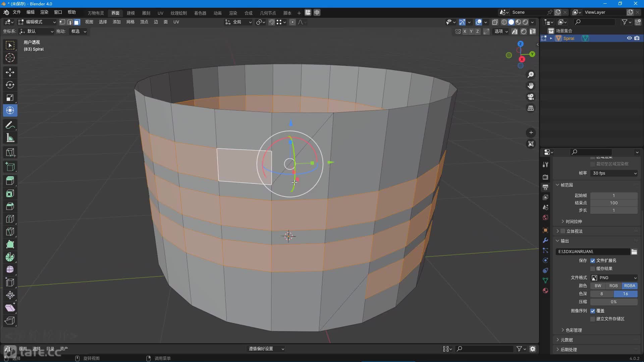
Task: Open the Edit menu in top bar
Action: [31, 12]
